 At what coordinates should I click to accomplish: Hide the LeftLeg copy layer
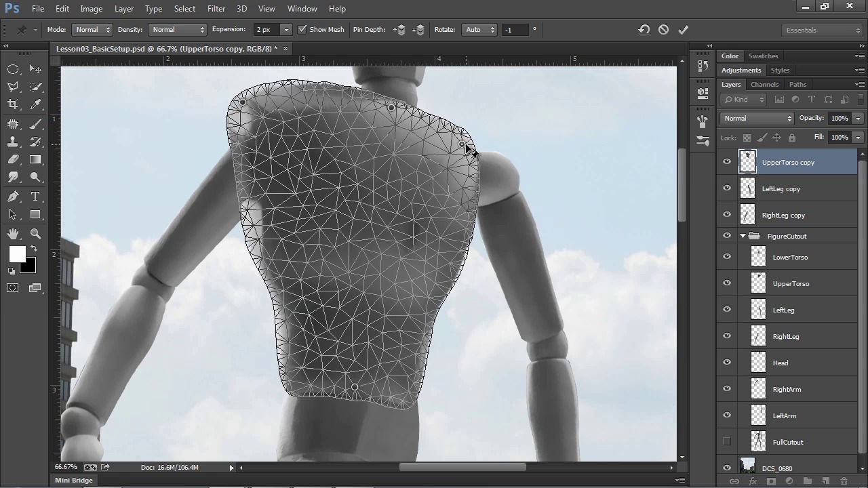click(x=727, y=188)
